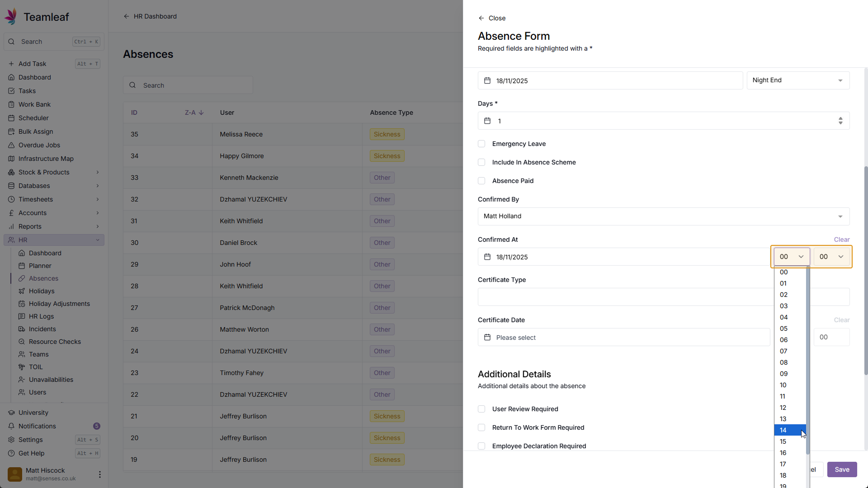Click the Notifications bell icon

coord(11,426)
